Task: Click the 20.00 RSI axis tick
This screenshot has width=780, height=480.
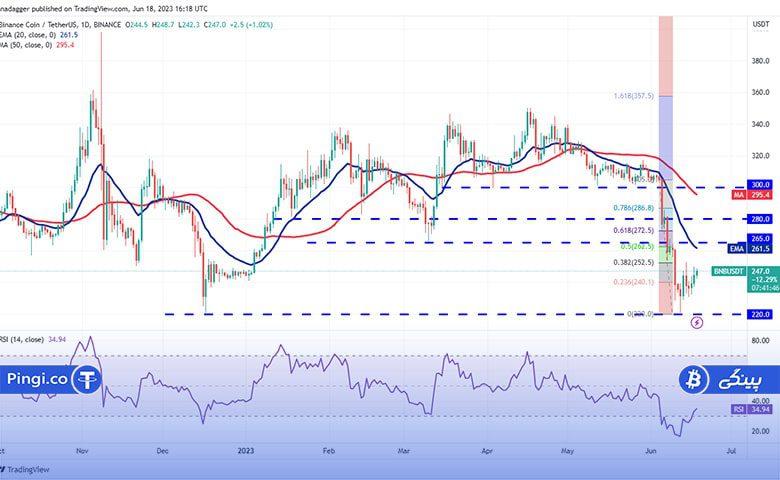Action: (760, 431)
